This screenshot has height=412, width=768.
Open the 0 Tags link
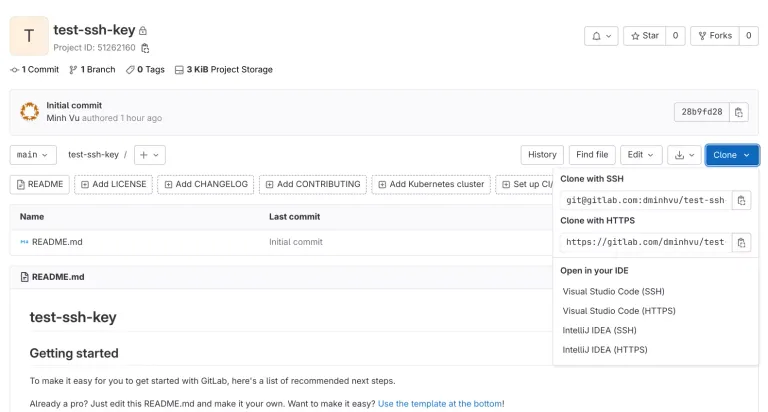[145, 70]
